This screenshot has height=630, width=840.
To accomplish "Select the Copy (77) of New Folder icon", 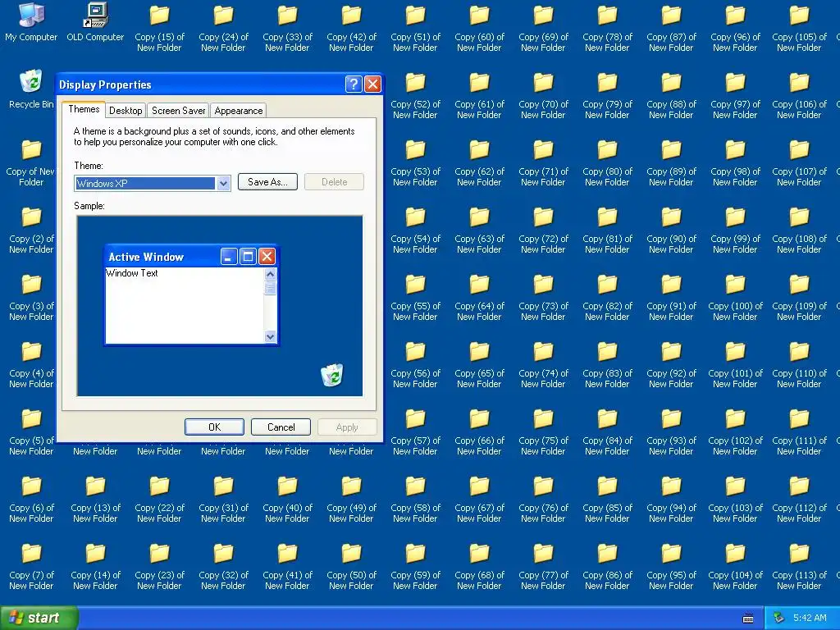I will pos(543,566).
